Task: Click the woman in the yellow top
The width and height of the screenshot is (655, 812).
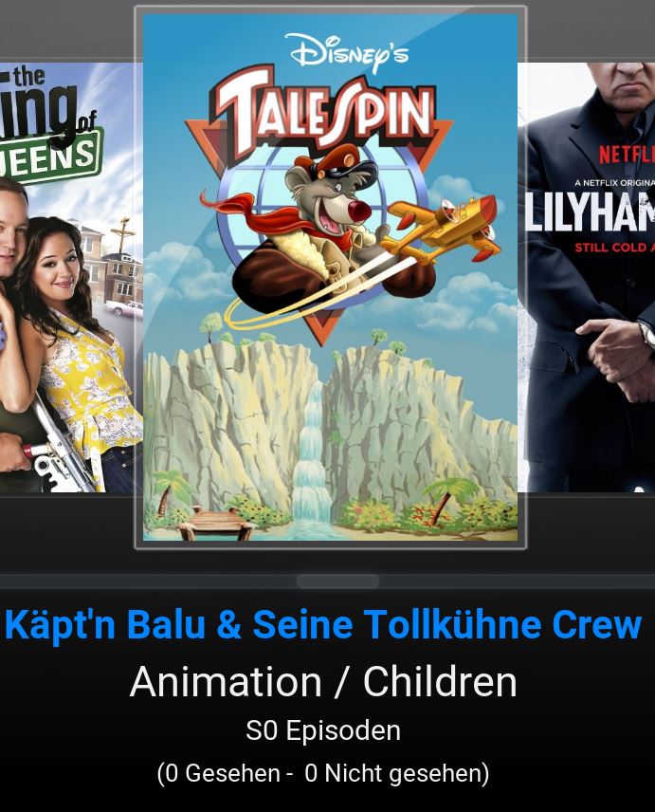Action: tap(78, 352)
